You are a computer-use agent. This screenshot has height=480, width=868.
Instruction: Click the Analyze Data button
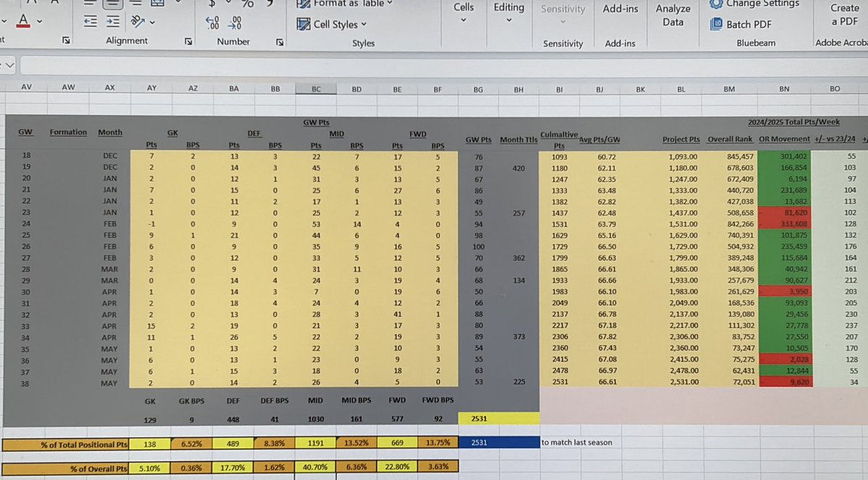(673, 15)
